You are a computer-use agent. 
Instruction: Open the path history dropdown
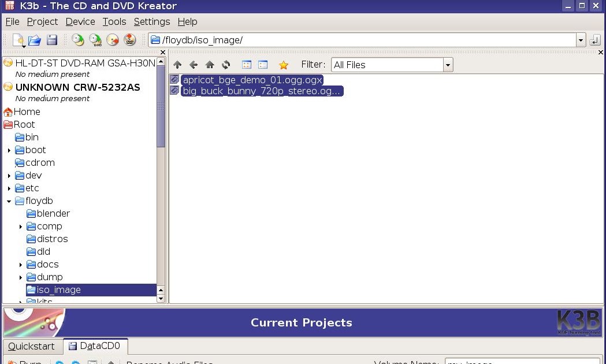[581, 40]
